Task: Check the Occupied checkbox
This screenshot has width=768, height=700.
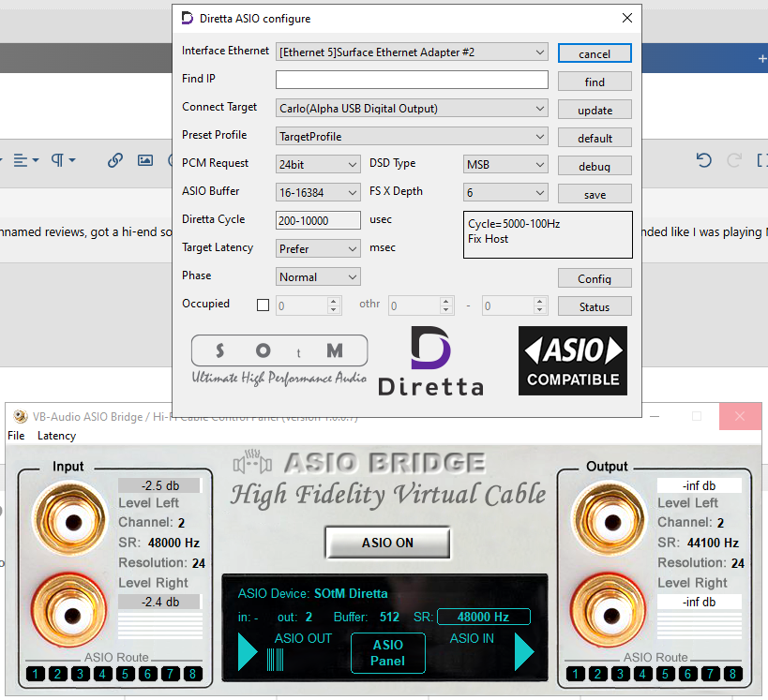Action: pos(263,305)
